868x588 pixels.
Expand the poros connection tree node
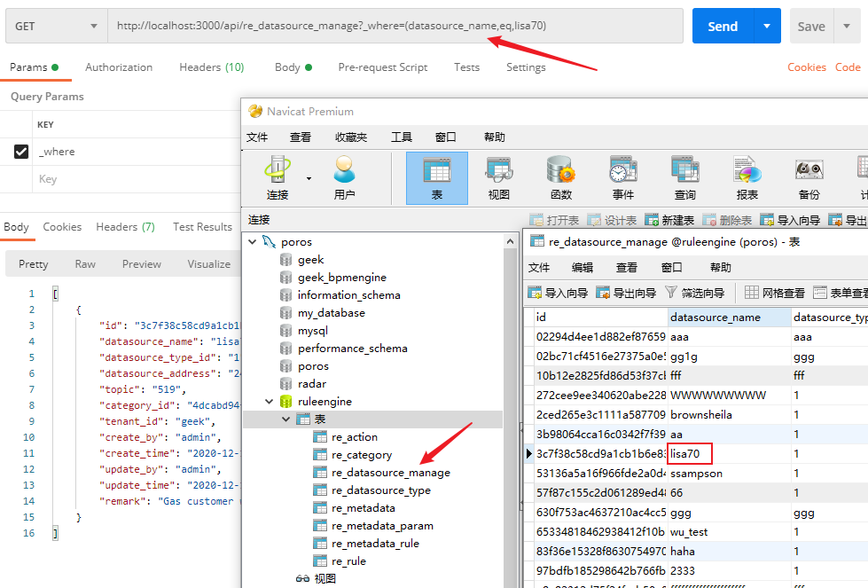(x=252, y=240)
